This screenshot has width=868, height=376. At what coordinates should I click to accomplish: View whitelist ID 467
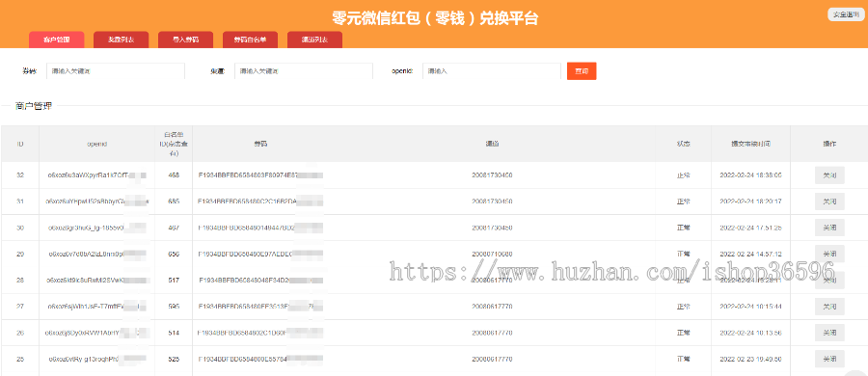coord(174,228)
